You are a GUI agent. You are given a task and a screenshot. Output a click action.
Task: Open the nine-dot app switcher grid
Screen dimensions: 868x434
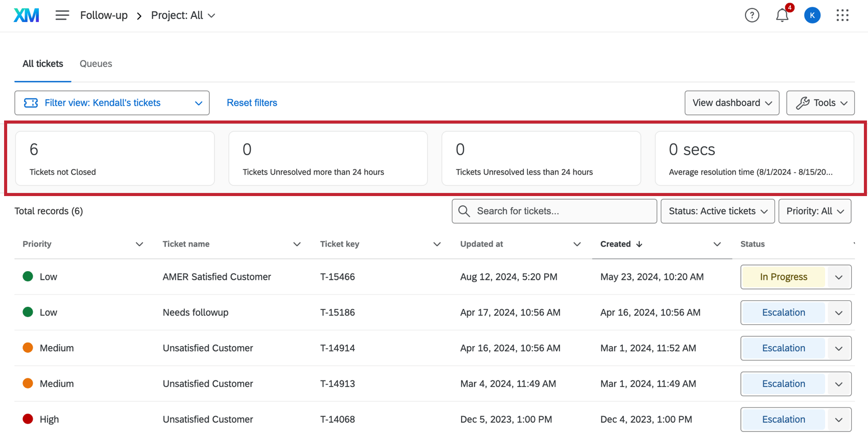842,15
